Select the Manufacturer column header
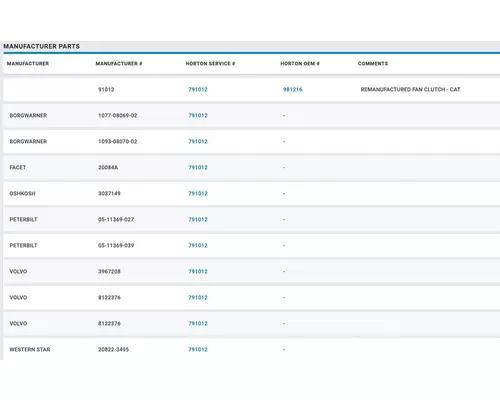The height and width of the screenshot is (400, 500). tap(28, 63)
